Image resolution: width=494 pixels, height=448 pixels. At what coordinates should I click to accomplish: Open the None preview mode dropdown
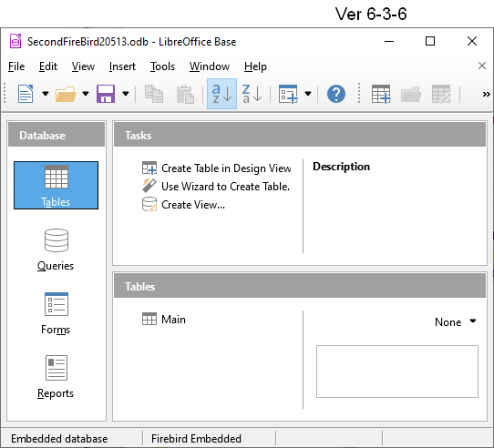point(455,321)
